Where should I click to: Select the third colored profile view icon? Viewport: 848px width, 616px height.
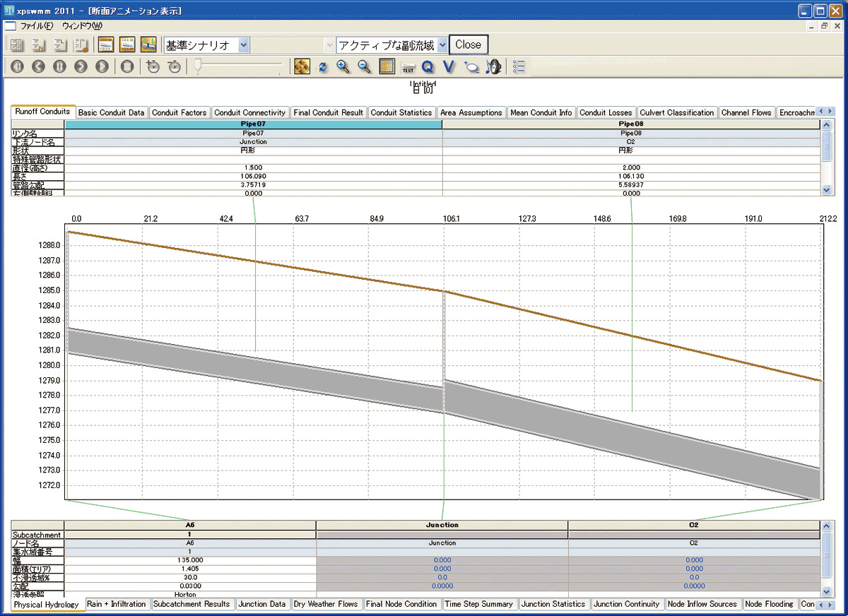click(148, 45)
